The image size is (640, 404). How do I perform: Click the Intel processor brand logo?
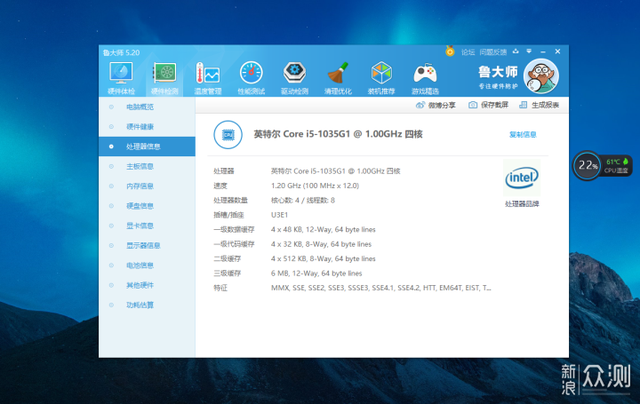click(522, 178)
